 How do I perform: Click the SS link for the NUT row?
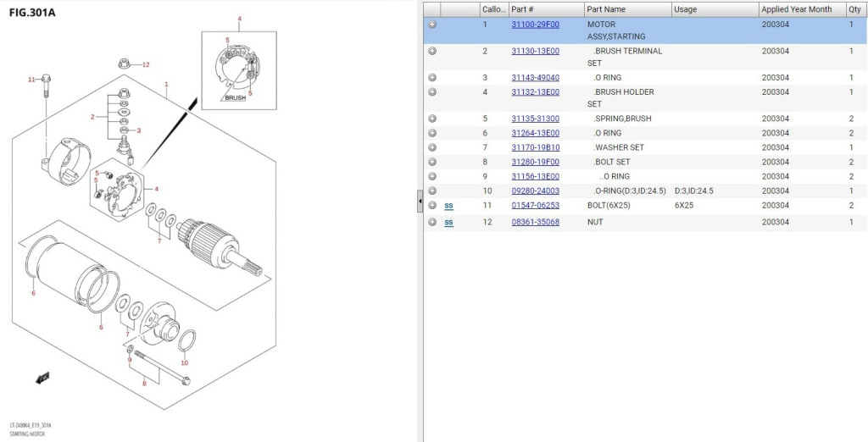[x=448, y=223]
